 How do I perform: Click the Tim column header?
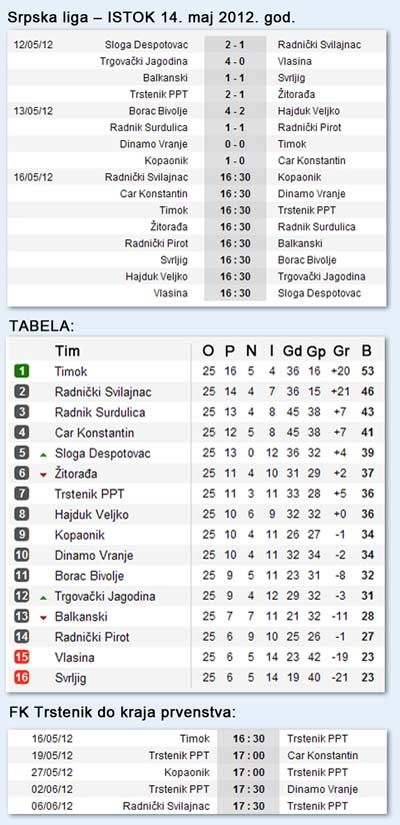(67, 351)
